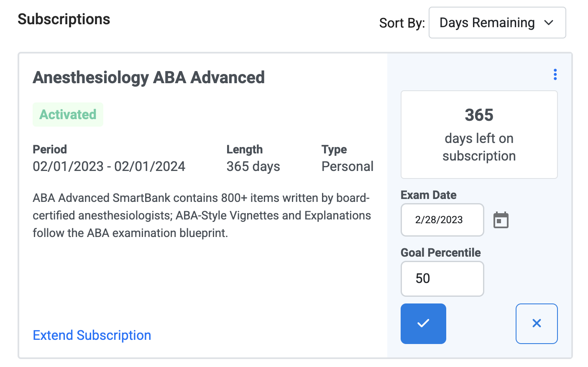Select the Anesthesiology ABA Advanced title
The width and height of the screenshot is (588, 367).
tap(148, 77)
